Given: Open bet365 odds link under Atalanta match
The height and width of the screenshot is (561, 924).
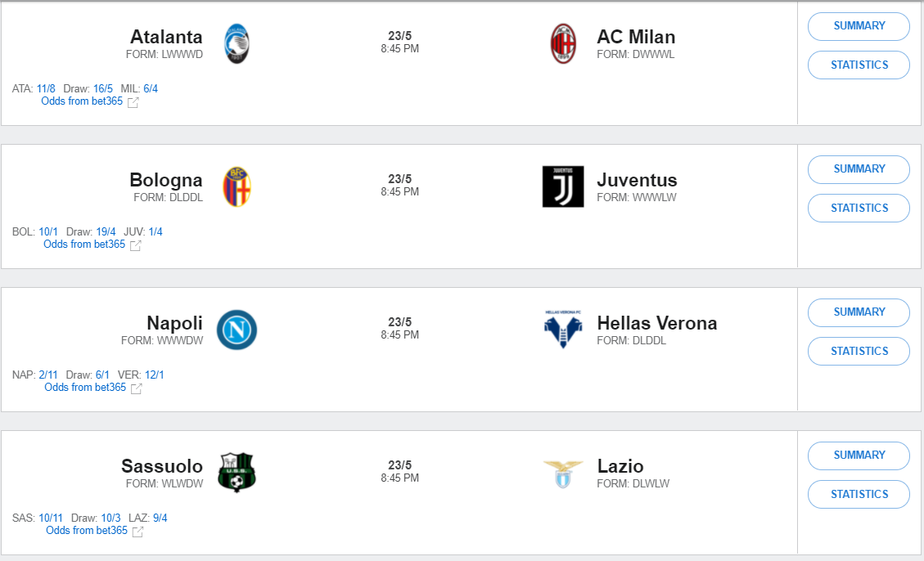Looking at the screenshot, I should point(82,101).
